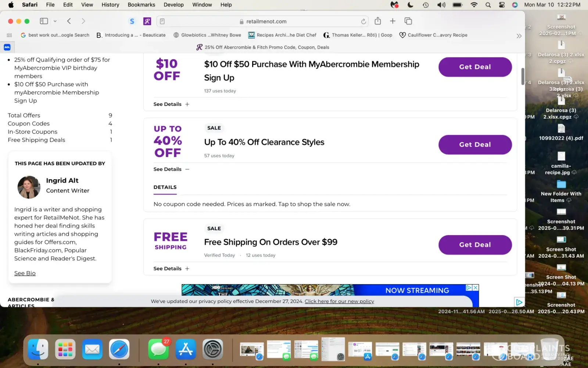Click the Share icon in the toolbar
This screenshot has height=368, width=588.
378,21
